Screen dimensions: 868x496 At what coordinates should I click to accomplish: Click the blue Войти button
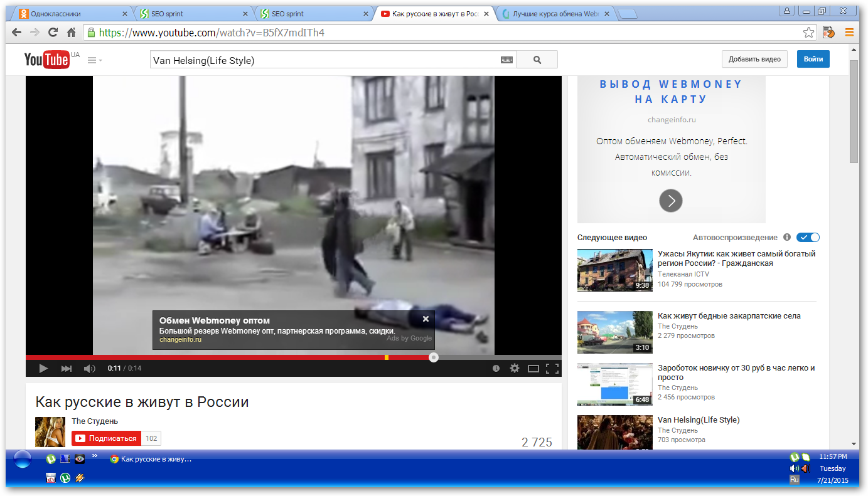pos(813,60)
